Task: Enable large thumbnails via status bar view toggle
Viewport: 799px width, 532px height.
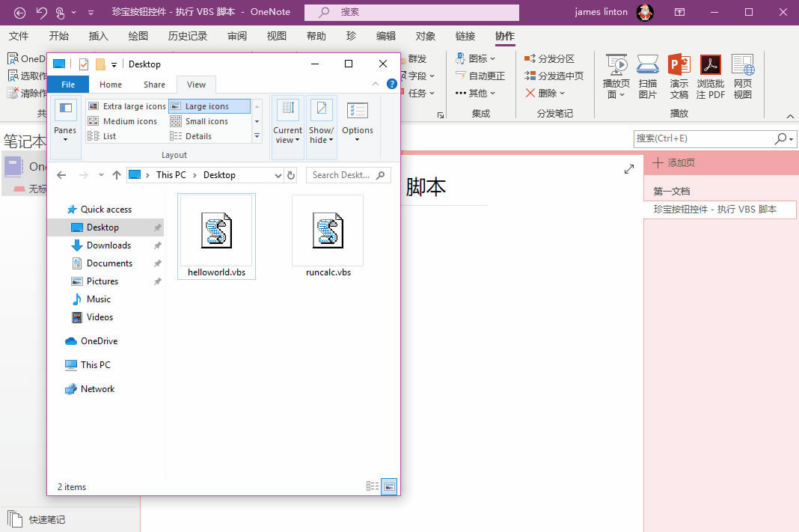Action: tap(389, 486)
